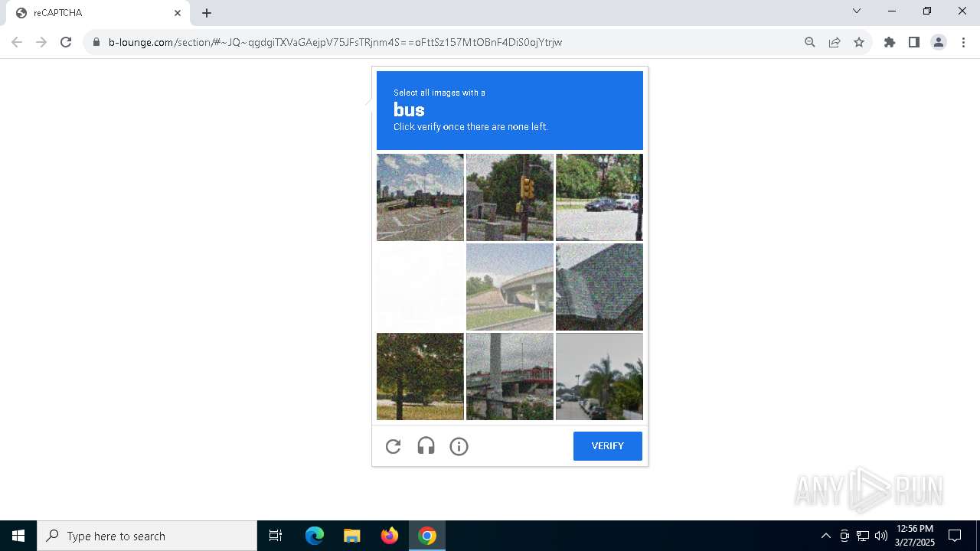Show hidden system tray icons
Viewport: 980px width, 551px height.
(825, 536)
